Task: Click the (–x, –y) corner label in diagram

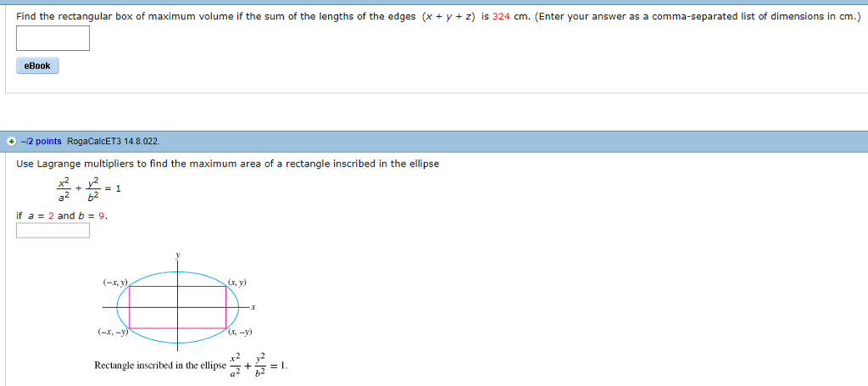Action: click(113, 333)
